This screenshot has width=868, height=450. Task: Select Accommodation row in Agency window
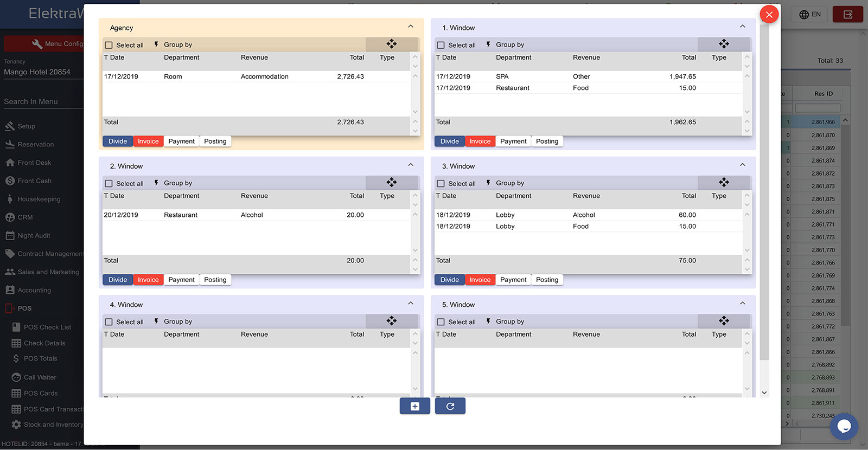[x=257, y=76]
